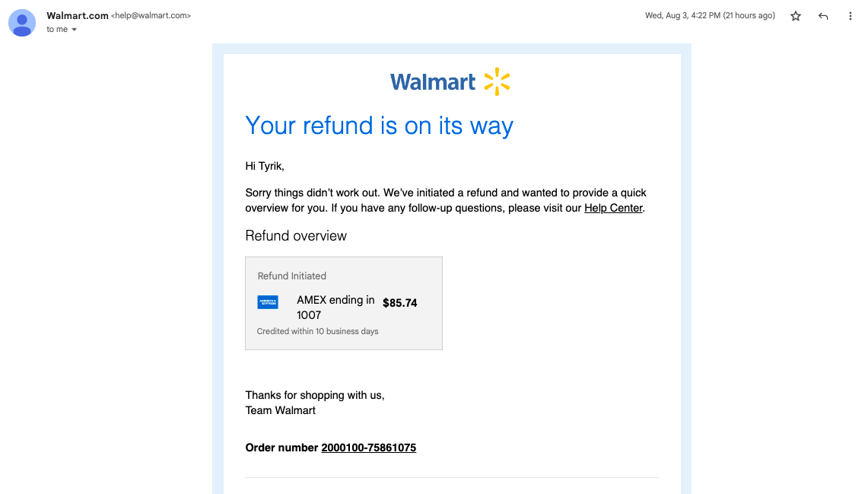Click the "Your refund is on its way" heading
The image size is (868, 494).
pos(379,126)
